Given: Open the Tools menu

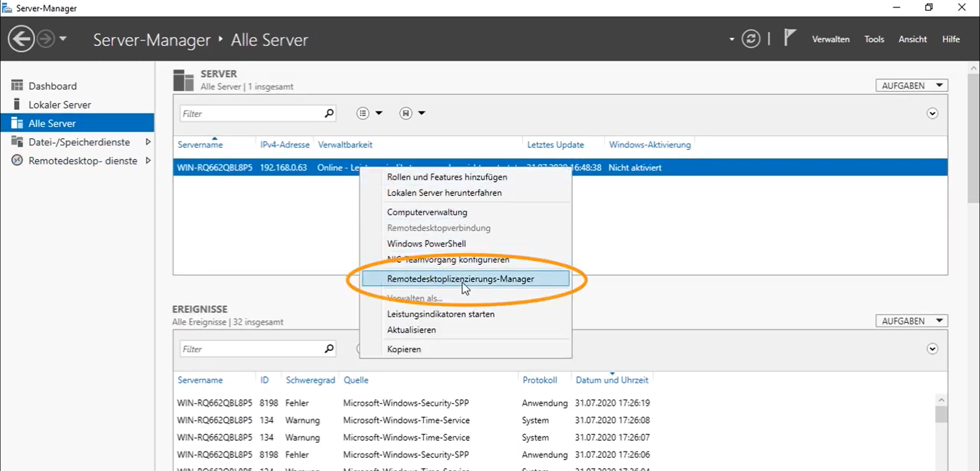Looking at the screenshot, I should [874, 39].
